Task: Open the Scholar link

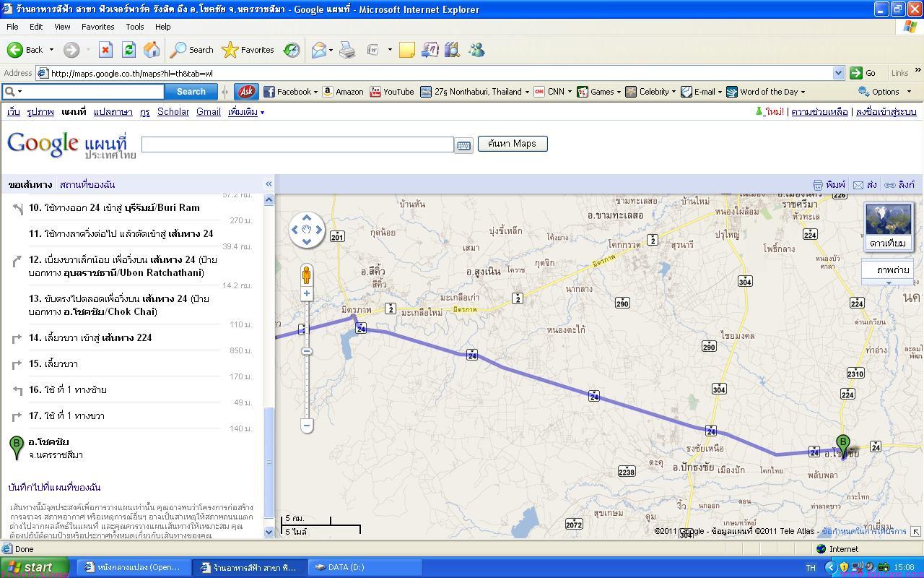Action: [173, 112]
